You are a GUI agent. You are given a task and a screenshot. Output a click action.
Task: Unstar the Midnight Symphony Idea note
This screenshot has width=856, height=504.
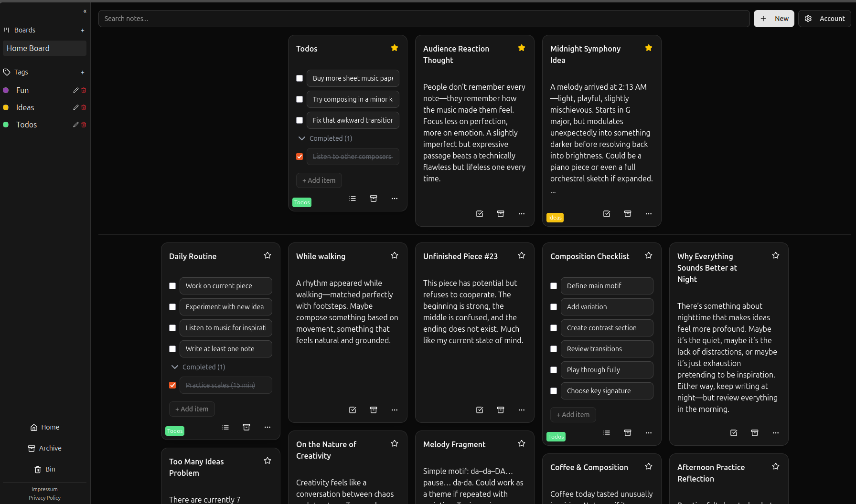[649, 48]
